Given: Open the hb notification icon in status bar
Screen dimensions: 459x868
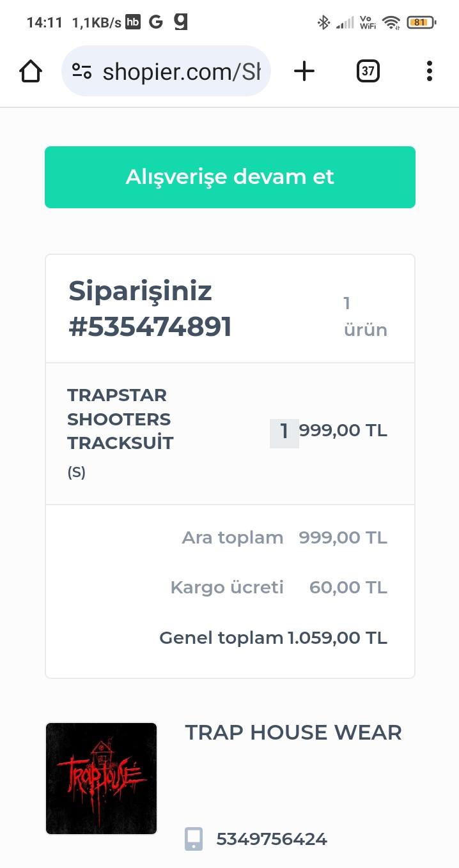Looking at the screenshot, I should tap(134, 21).
